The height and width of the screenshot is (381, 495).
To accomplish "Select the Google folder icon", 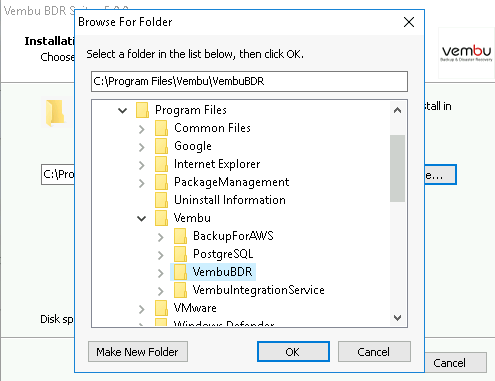I will click(161, 146).
